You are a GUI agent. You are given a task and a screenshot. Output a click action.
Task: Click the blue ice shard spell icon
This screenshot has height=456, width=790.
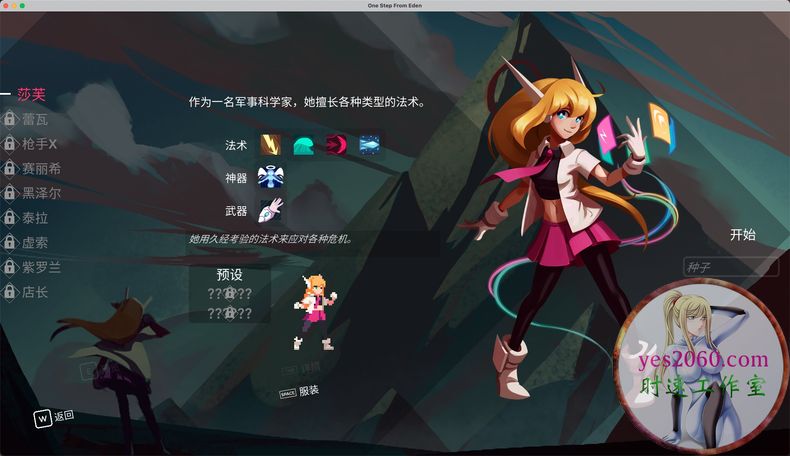click(x=370, y=145)
